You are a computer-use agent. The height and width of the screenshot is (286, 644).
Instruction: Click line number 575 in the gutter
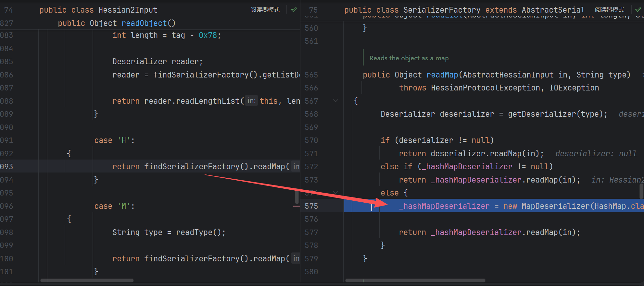tap(311, 206)
